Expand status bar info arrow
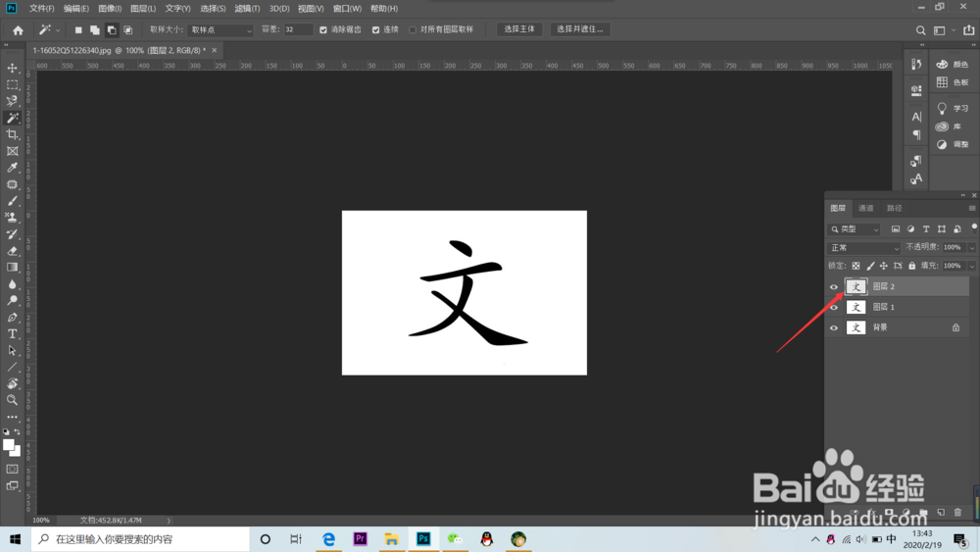Screen dimensions: 980x552 [x=169, y=520]
